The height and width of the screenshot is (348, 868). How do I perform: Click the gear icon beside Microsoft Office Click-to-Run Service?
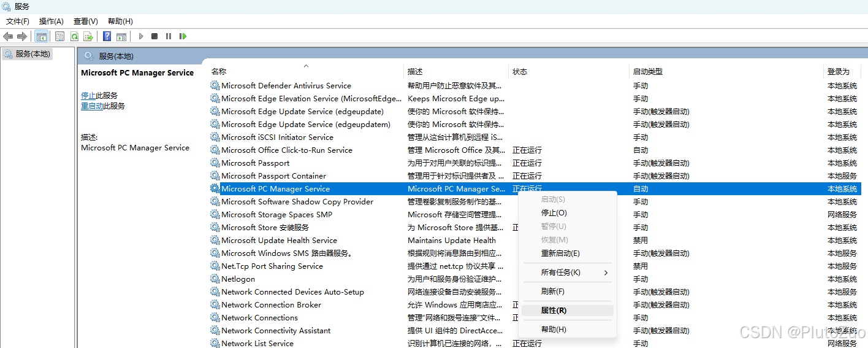coord(215,150)
